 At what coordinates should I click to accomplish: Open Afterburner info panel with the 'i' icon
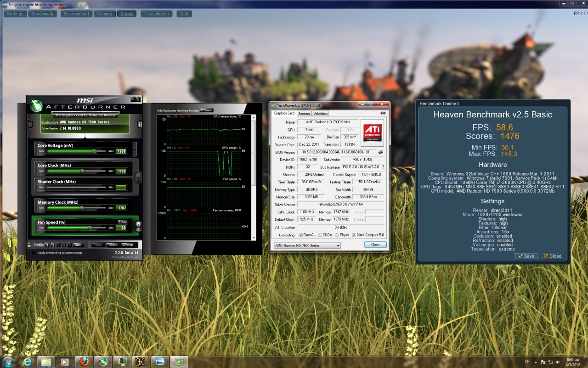[x=139, y=124]
